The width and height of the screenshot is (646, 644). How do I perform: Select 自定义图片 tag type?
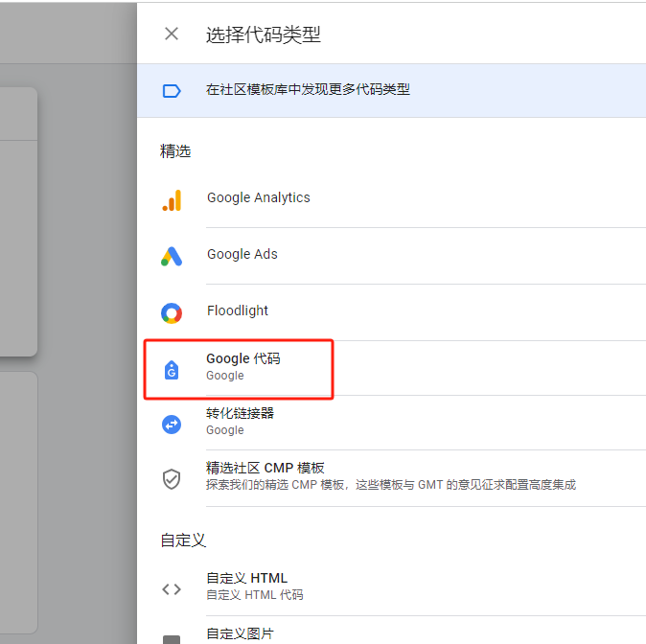(x=240, y=633)
